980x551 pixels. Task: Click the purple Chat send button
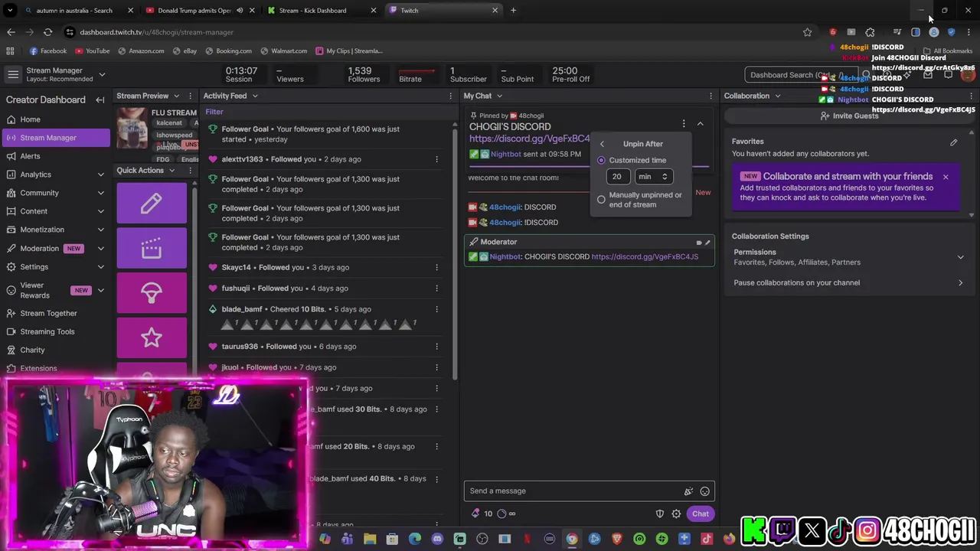pos(701,514)
